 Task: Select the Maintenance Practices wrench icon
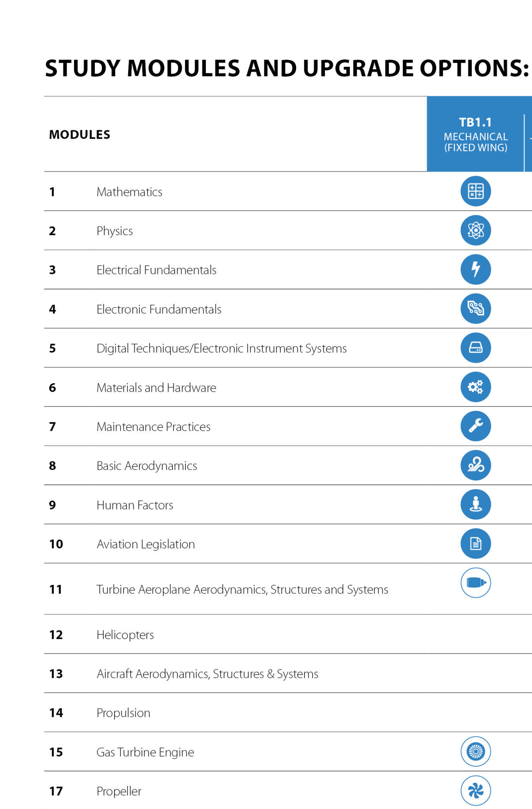476,426
